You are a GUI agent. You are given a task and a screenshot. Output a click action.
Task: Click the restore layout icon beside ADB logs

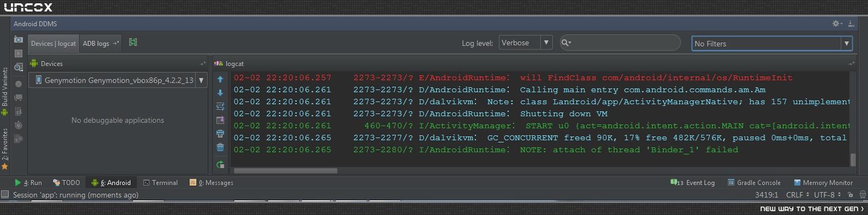tap(132, 42)
